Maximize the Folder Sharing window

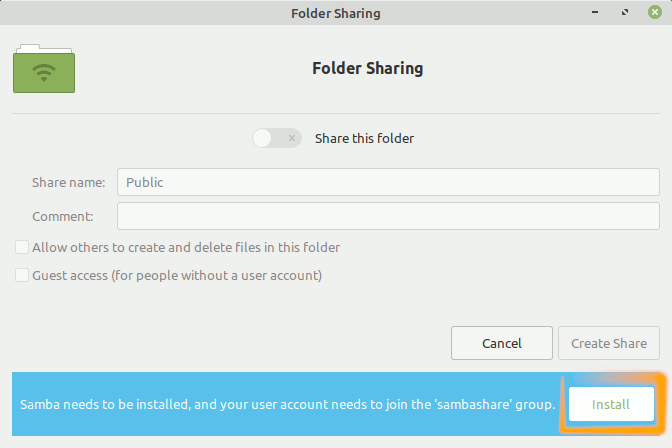coord(625,12)
